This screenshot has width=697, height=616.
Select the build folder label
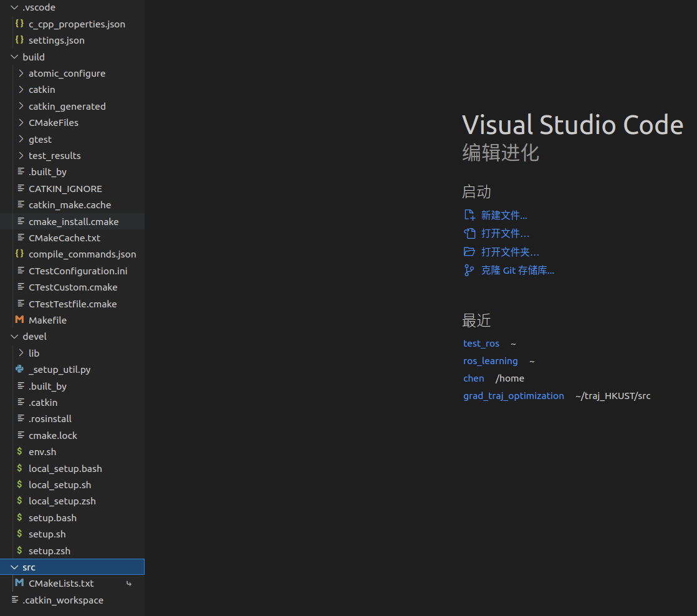(33, 57)
